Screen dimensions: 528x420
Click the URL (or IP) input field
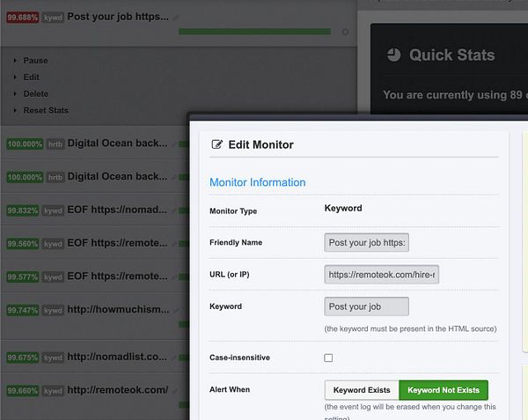tap(383, 275)
